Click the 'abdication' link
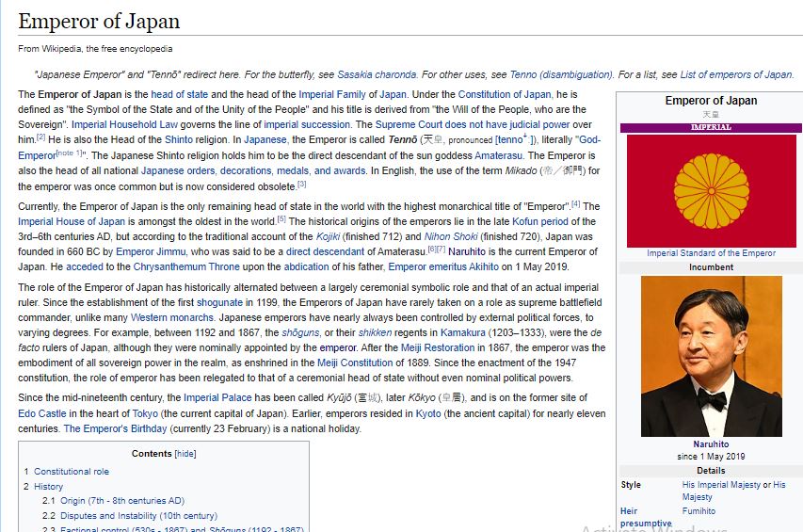Viewport: 803px width, 532px height. click(x=306, y=267)
